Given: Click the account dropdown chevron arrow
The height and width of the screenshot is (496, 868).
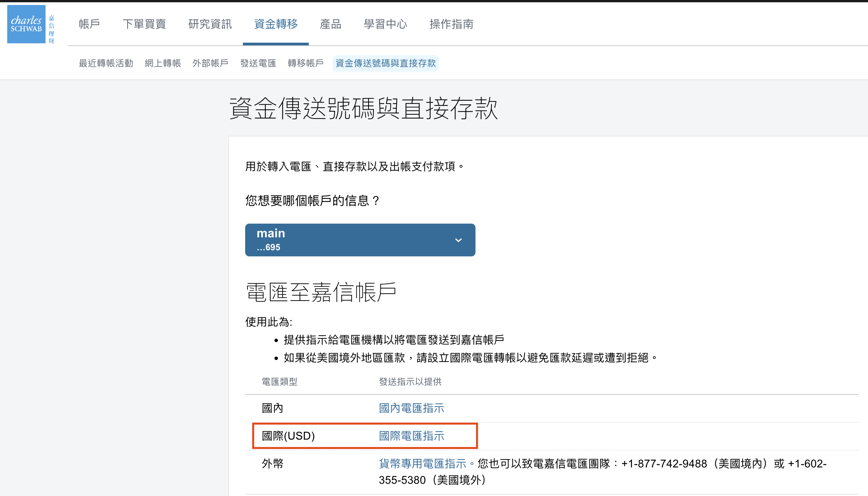Looking at the screenshot, I should (458, 240).
